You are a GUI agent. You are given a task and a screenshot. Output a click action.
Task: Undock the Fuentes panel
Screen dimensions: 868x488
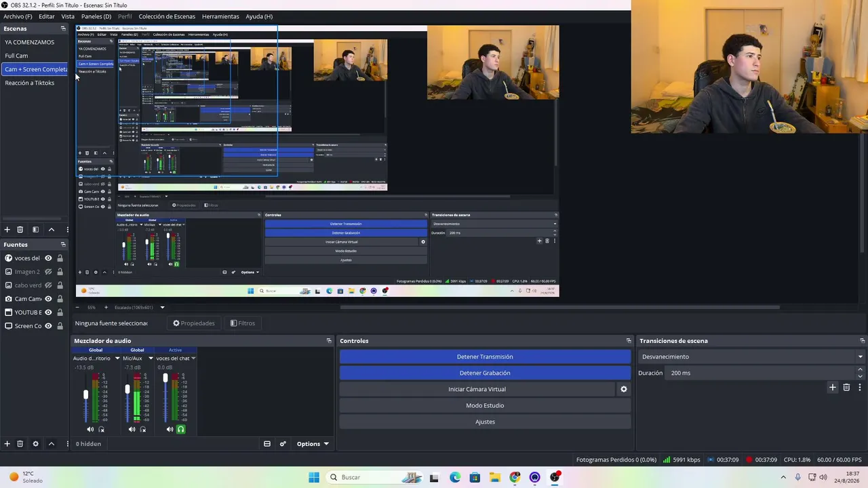pyautogui.click(x=63, y=245)
